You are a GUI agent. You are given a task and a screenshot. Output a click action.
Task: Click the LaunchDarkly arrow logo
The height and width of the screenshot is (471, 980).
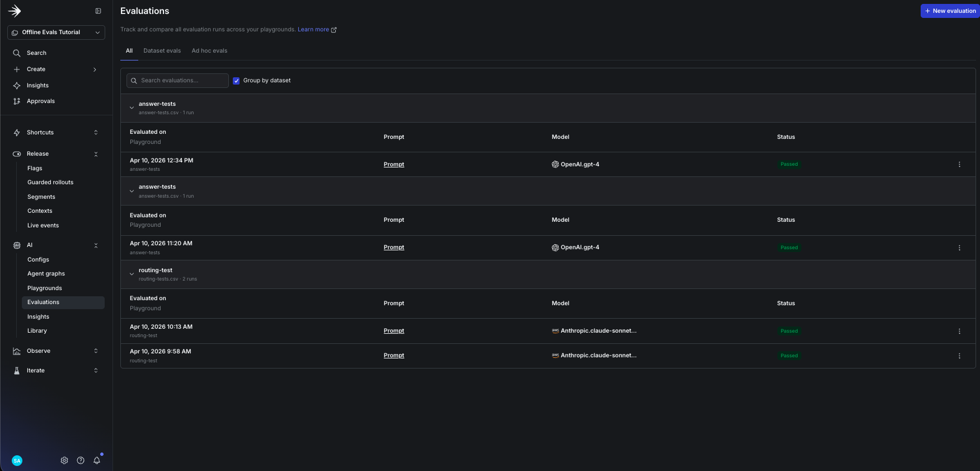click(15, 11)
